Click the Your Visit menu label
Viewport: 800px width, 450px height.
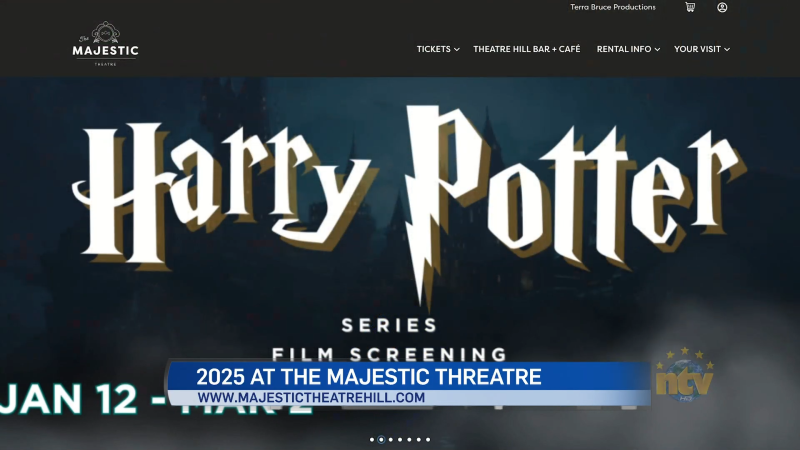tap(697, 49)
